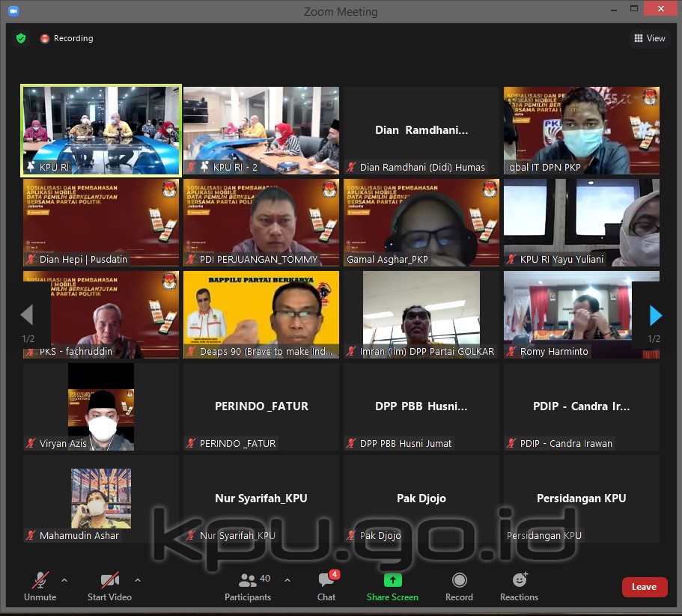682x616 pixels.
Task: Open the Chat panel
Action: pos(326,586)
